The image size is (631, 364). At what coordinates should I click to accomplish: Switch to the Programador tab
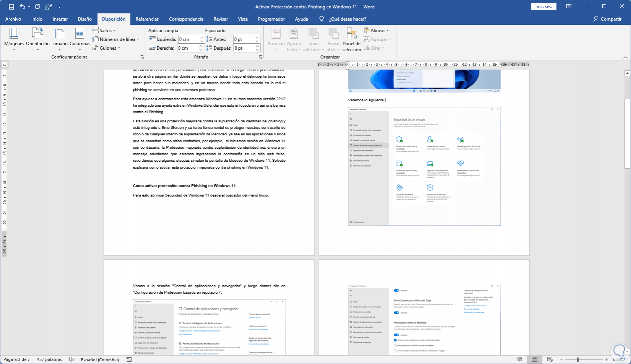click(271, 19)
